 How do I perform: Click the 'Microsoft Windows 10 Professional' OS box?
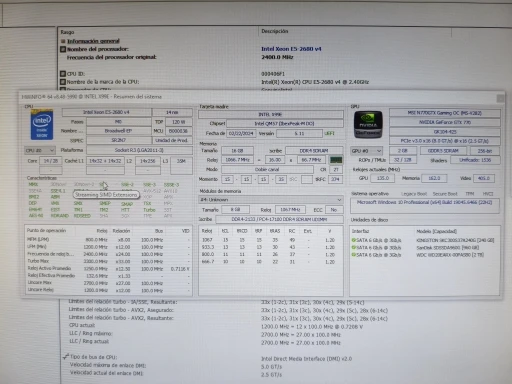425,205
